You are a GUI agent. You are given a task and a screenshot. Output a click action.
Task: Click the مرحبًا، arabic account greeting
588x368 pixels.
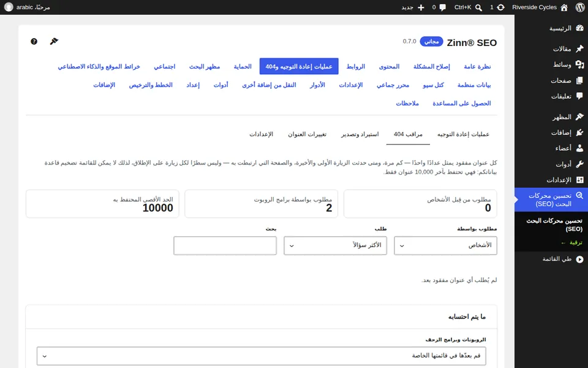coord(33,7)
